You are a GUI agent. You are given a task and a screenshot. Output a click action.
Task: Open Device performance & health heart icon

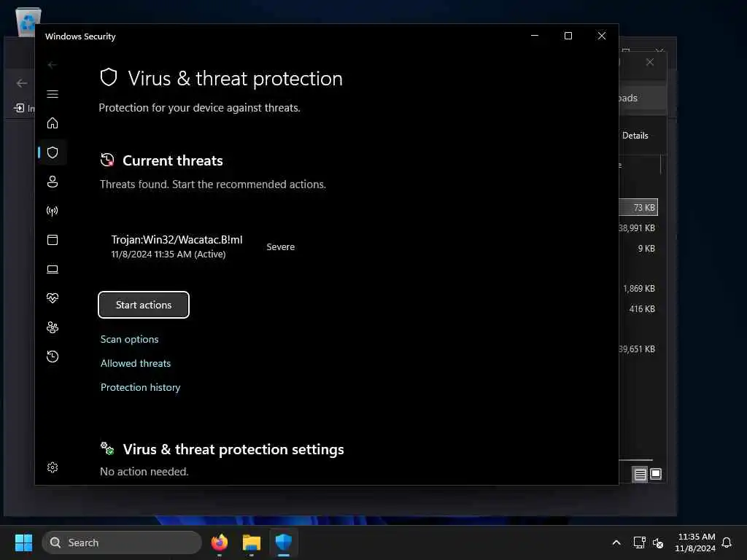tap(53, 298)
